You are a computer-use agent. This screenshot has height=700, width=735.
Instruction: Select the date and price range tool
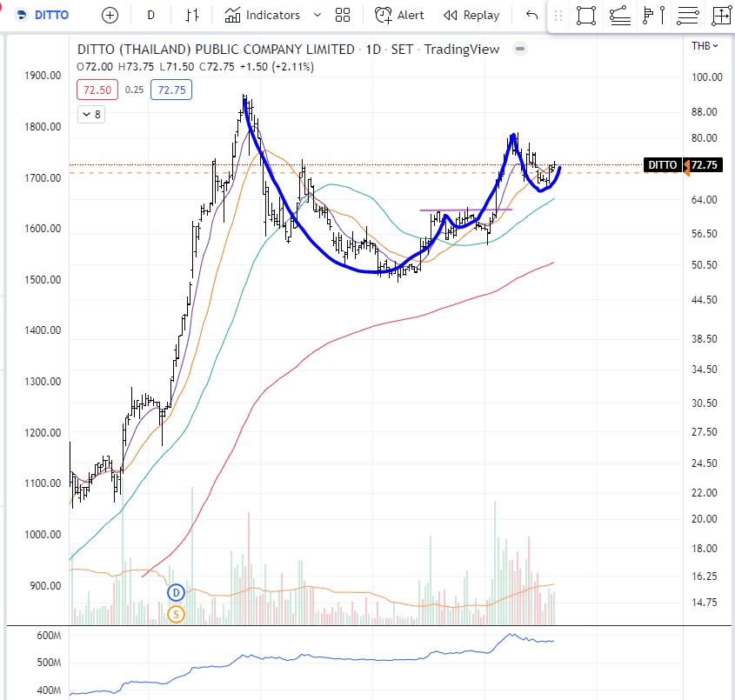point(721,16)
